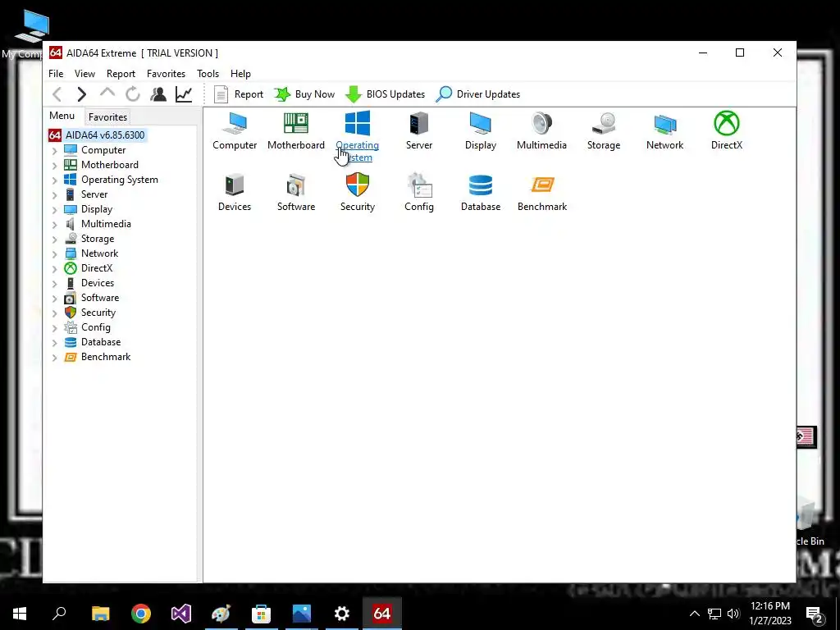Expand the Operating System tree node
The image size is (840, 630).
(55, 180)
